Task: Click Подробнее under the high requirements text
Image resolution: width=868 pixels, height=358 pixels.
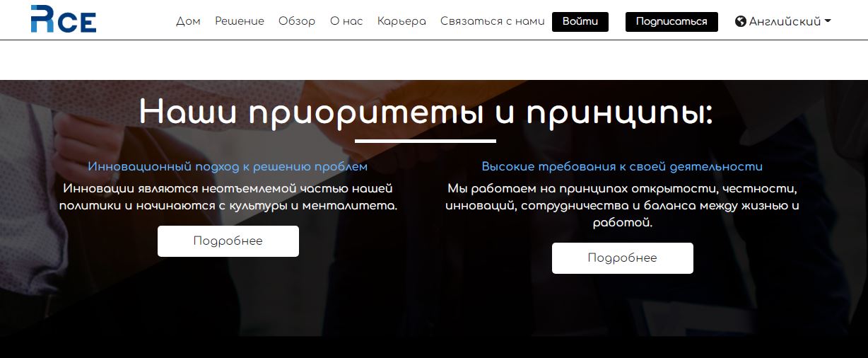Action: (622, 258)
